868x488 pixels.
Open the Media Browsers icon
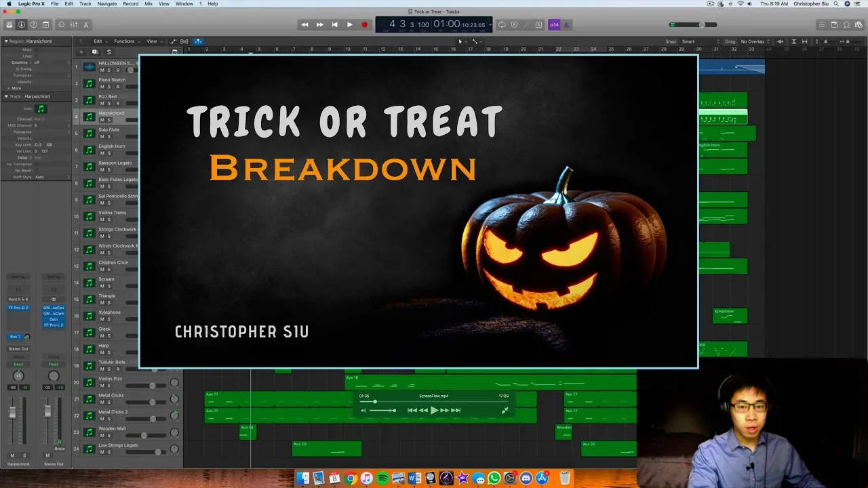(859, 24)
